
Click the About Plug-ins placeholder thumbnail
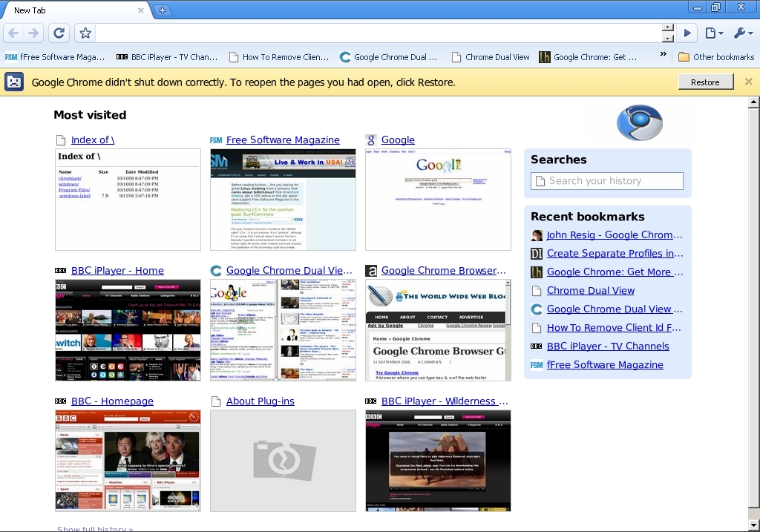point(283,462)
